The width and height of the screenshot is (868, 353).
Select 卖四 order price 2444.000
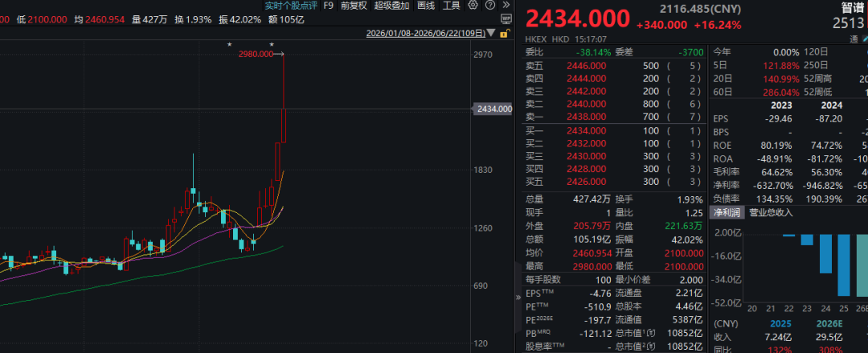point(586,78)
